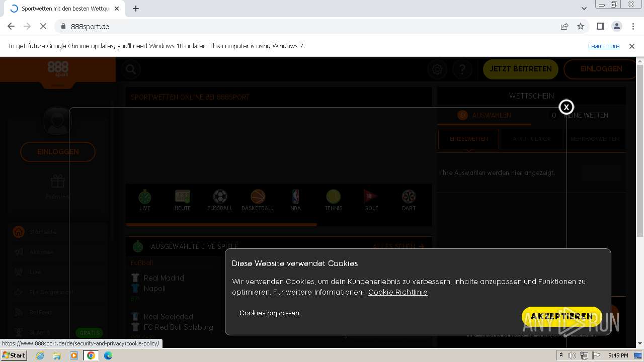Select the EINZELWETTEN tab

click(x=468, y=139)
